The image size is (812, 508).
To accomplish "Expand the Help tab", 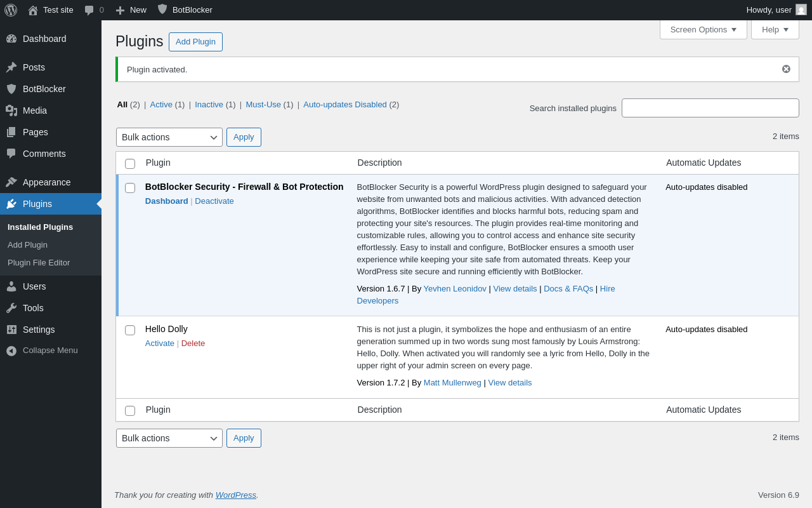I will [x=775, y=29].
